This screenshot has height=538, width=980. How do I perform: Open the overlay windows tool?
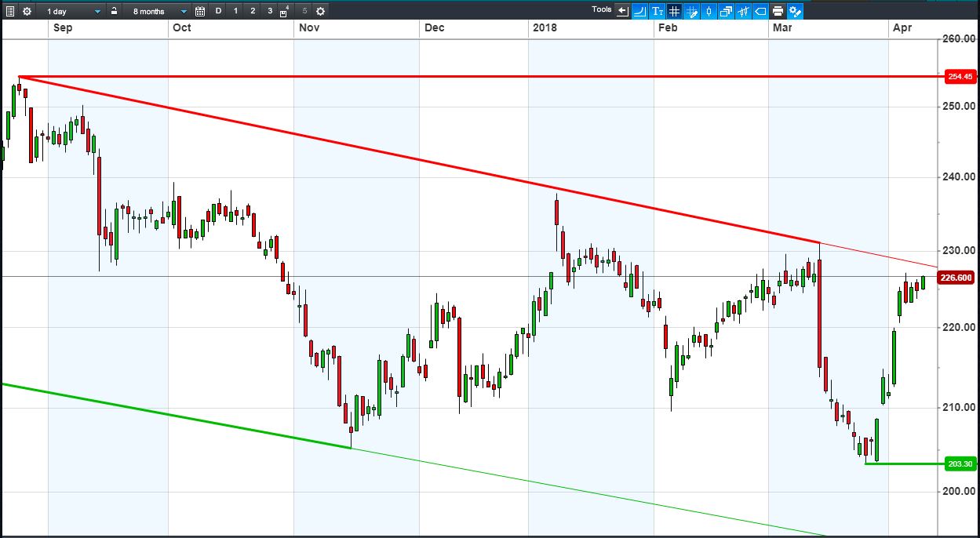point(726,11)
